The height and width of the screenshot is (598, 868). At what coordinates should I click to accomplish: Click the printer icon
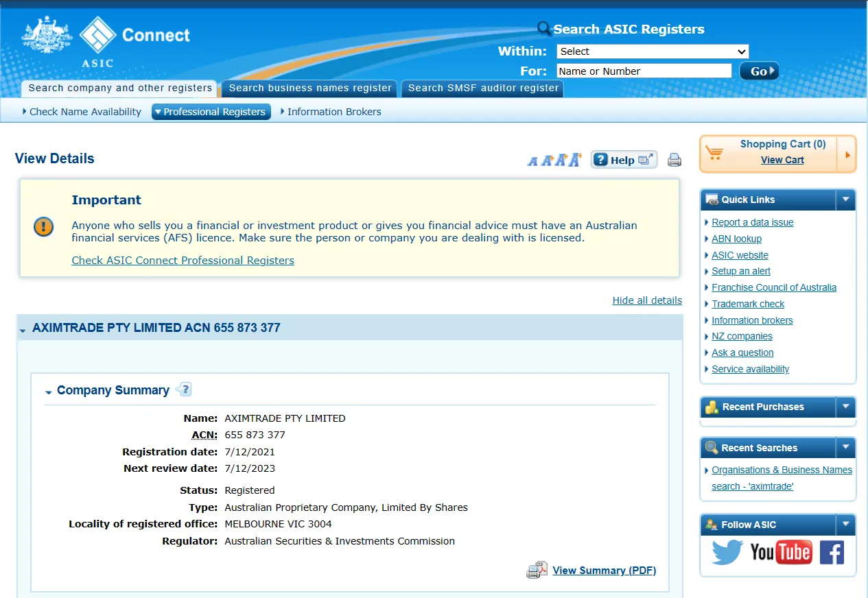coord(675,160)
